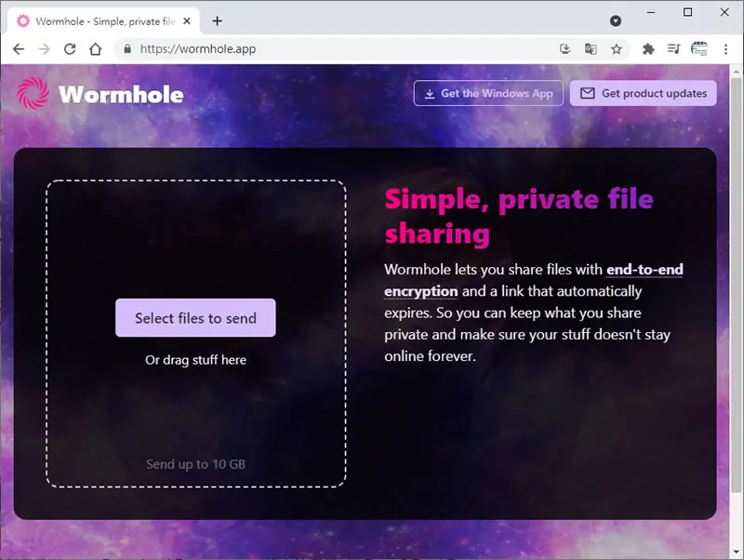Click Get product updates button
744x560 pixels.
pos(644,93)
